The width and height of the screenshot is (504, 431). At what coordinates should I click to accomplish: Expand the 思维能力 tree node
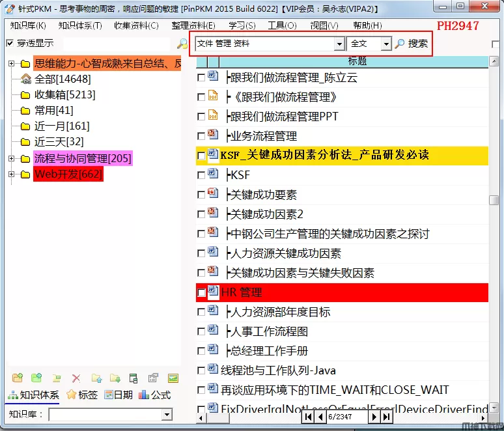coord(11,64)
